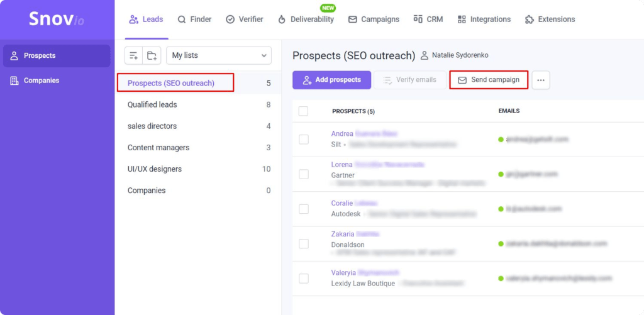The image size is (644, 315).
Task: Open the Extensions tab
Action: click(550, 19)
